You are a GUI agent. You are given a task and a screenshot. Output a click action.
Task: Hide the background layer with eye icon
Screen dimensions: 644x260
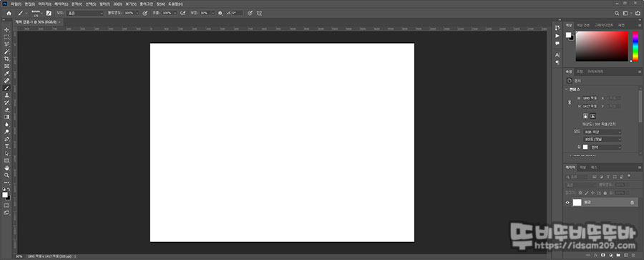click(x=567, y=203)
